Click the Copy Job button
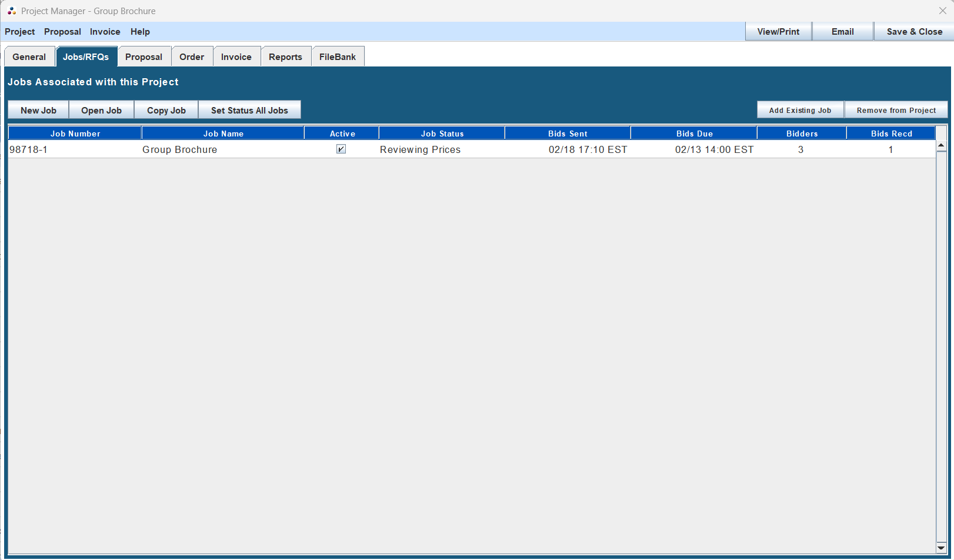Image resolution: width=954 pixels, height=560 pixels. pos(166,109)
